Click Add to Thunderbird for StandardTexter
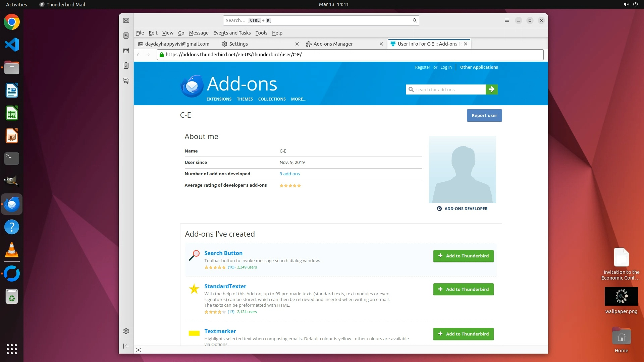644x362 pixels. [x=463, y=289]
